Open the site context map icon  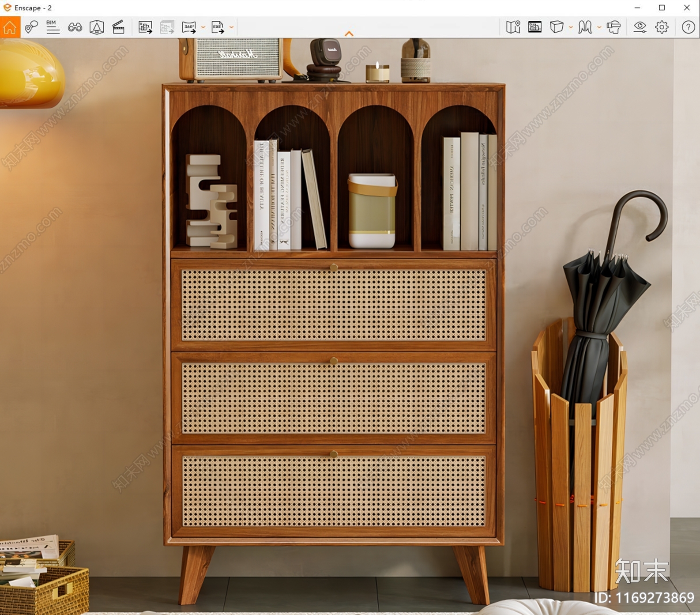(513, 27)
